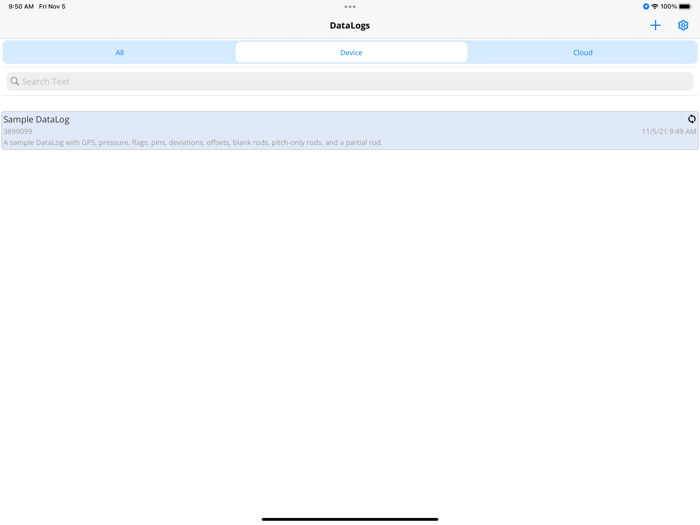Select the Device tab
Image resolution: width=700 pixels, height=525 pixels.
tap(351, 52)
